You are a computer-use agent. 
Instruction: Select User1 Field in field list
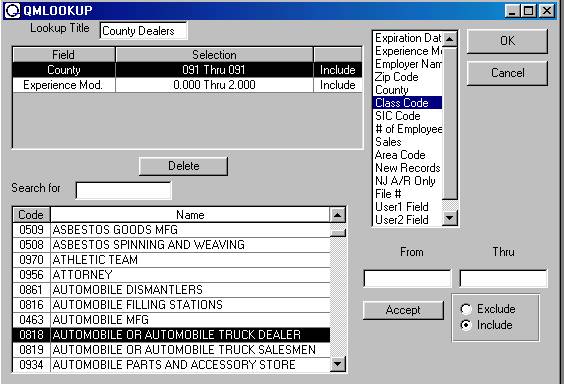pos(408,206)
